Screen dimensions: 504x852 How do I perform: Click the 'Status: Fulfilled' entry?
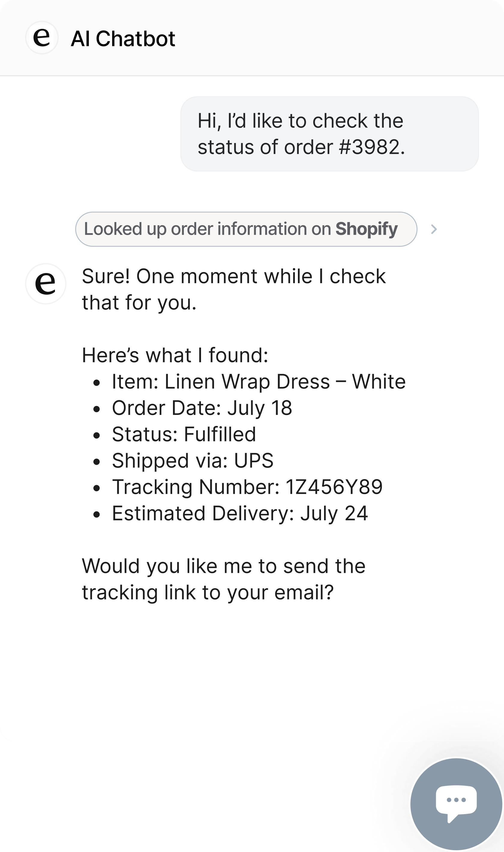[x=184, y=434]
